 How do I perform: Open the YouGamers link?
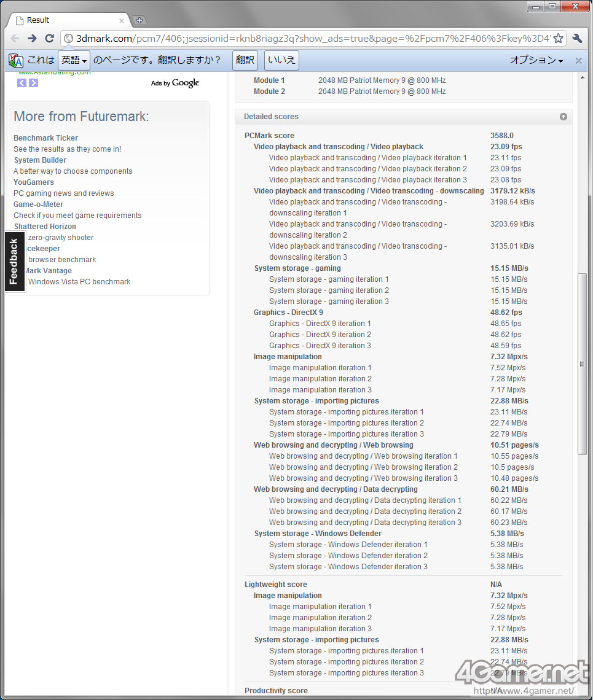click(x=34, y=182)
